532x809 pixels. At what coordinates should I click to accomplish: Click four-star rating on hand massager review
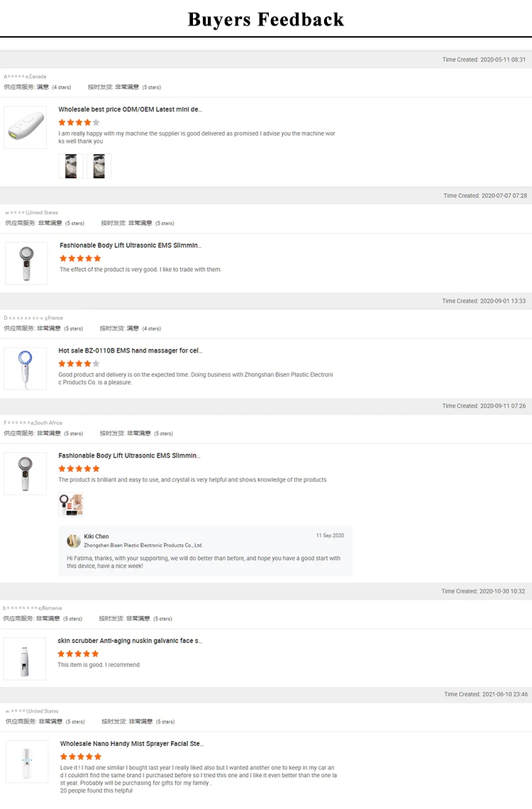[x=78, y=363]
